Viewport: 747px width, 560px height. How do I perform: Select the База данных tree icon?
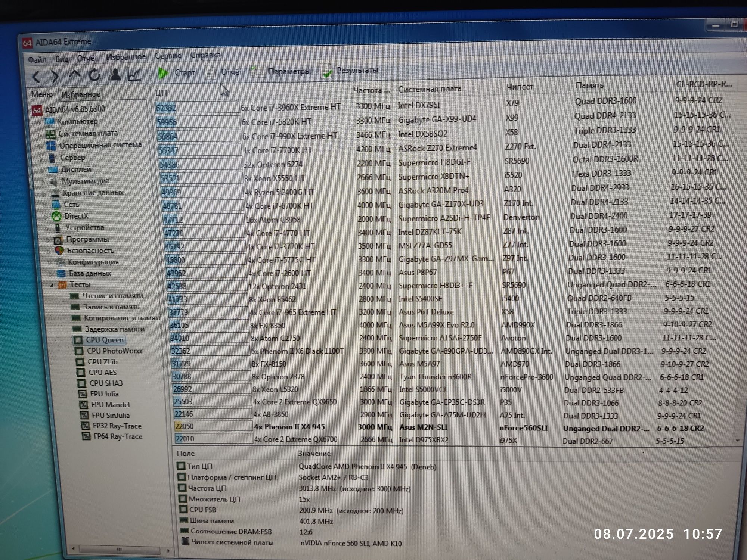click(61, 274)
